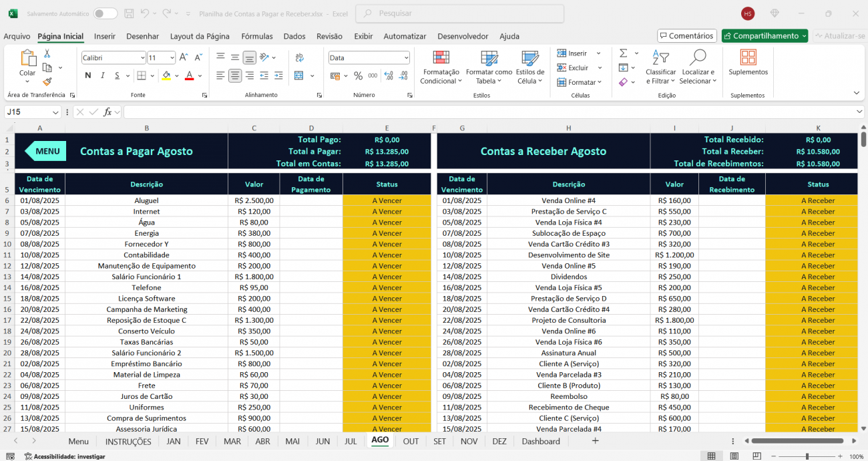Click the Save disk icon in title bar
Screen dimensions: 868x461
[x=129, y=13]
